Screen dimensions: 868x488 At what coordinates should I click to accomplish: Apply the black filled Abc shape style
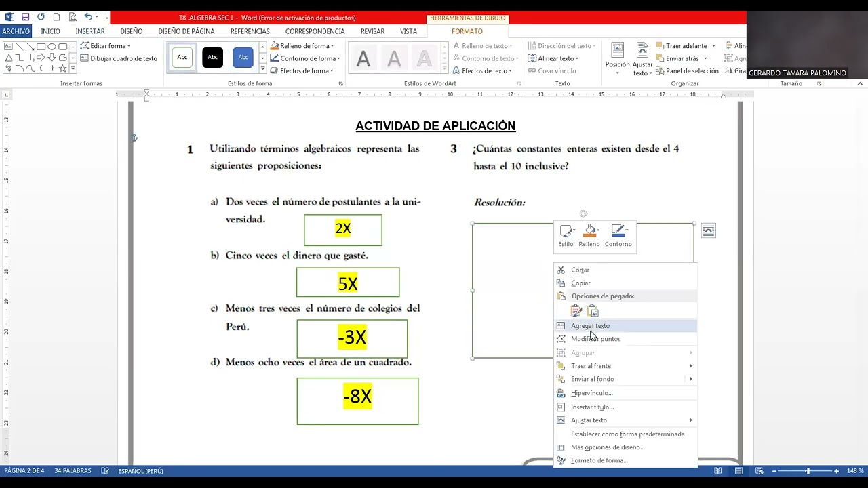[212, 58]
